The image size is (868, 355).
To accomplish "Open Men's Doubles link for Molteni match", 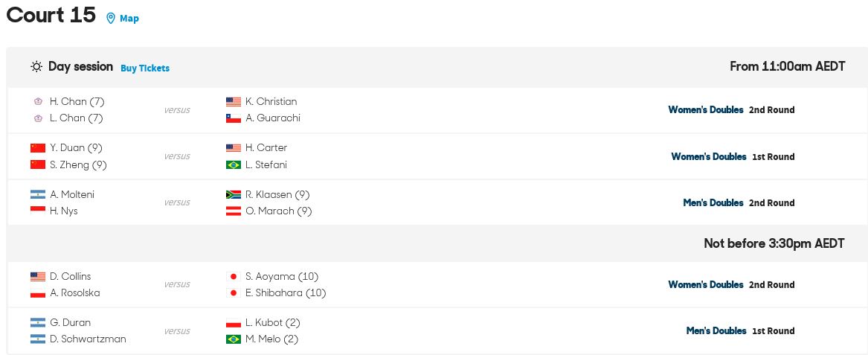I will pos(713,202).
